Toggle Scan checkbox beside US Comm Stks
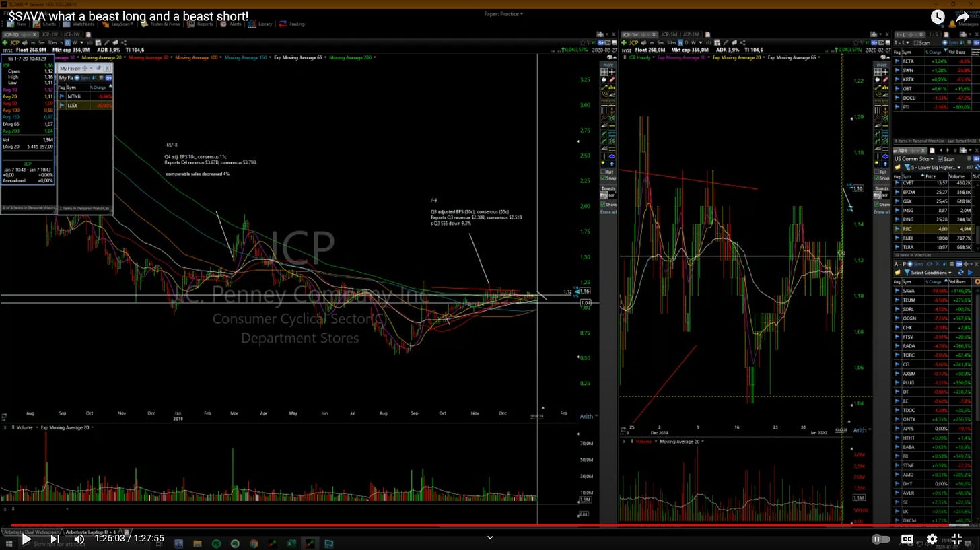Screen dimensions: 980x550 (940, 159)
